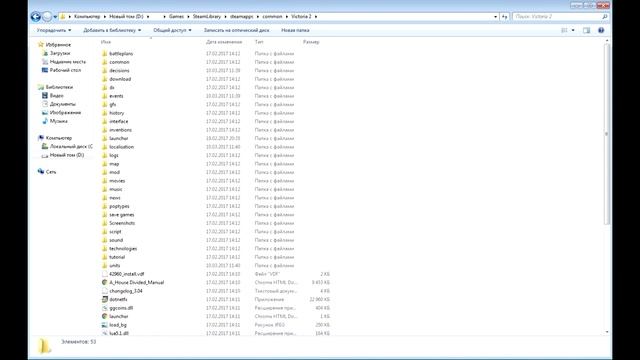Viewport: 640px width, 360px height.
Task: Open the recent locations dropdown arrow
Action: (x=55, y=17)
